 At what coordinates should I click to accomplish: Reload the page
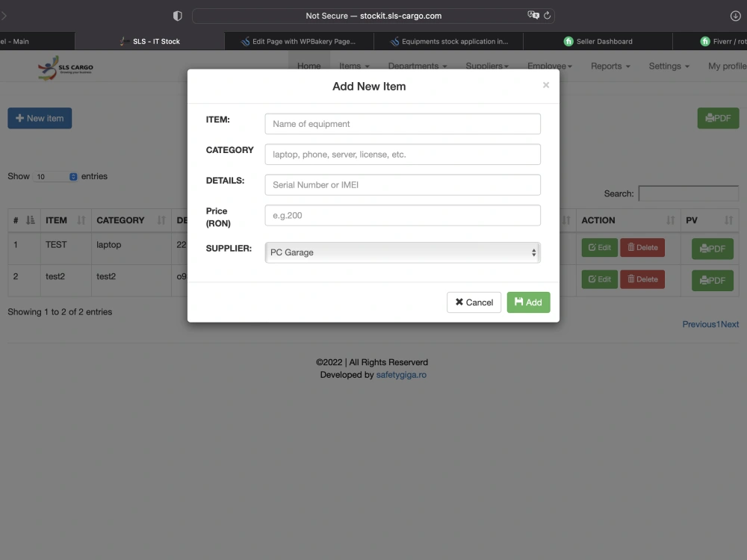coord(547,15)
